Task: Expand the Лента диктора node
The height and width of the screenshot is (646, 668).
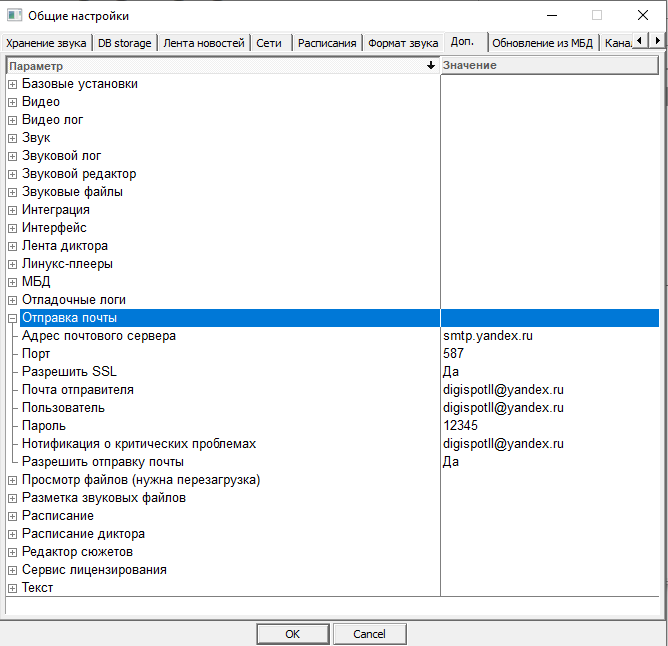Action: coord(12,246)
